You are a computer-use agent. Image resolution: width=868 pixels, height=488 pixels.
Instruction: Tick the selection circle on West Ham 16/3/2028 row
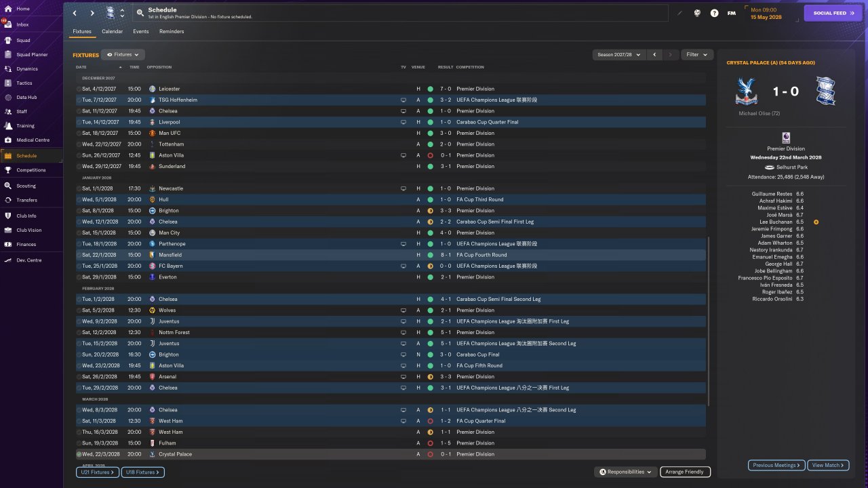(79, 432)
